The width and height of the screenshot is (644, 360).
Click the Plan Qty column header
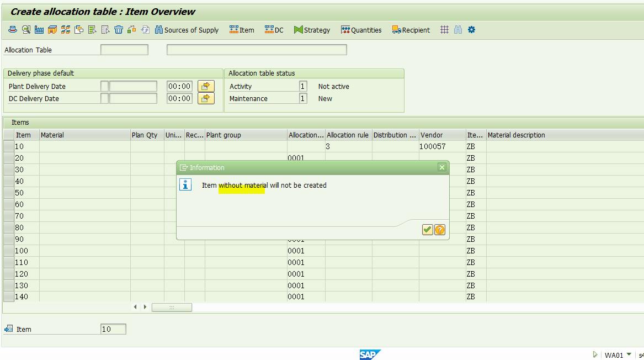(147, 135)
